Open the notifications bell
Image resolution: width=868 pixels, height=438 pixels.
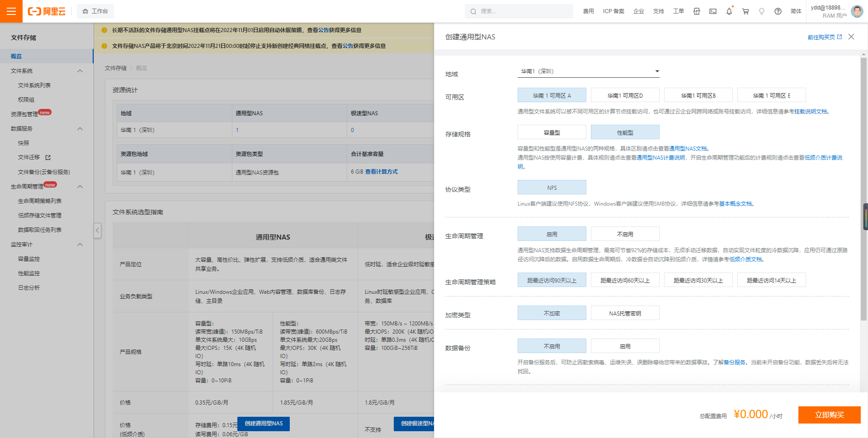point(729,11)
